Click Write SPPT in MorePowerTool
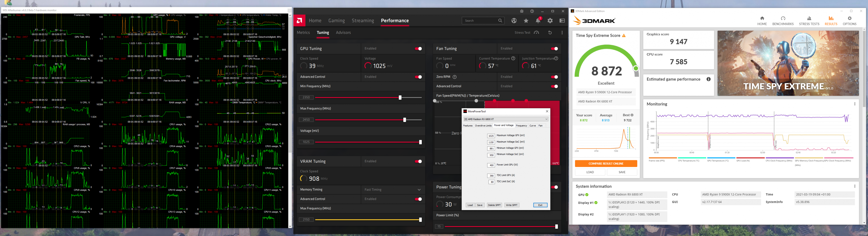This screenshot has height=236, width=868. point(512,205)
